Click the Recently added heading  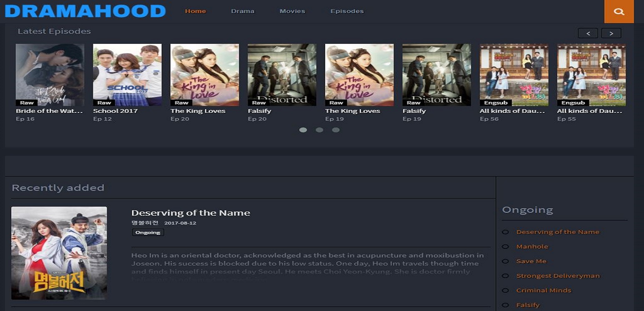click(x=58, y=188)
